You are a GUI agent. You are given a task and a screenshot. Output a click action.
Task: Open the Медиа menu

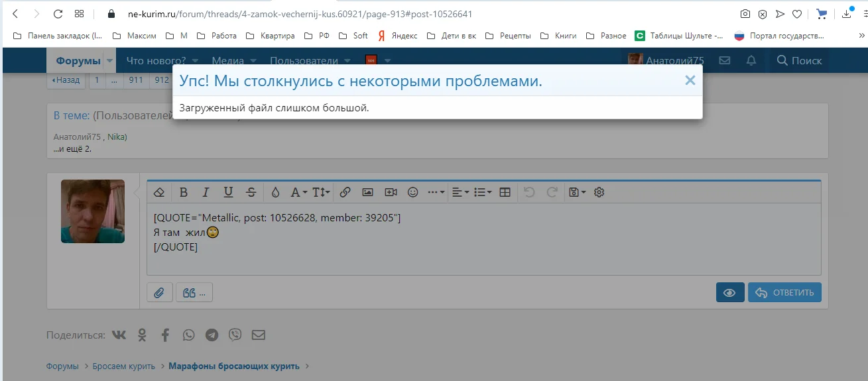(228, 60)
